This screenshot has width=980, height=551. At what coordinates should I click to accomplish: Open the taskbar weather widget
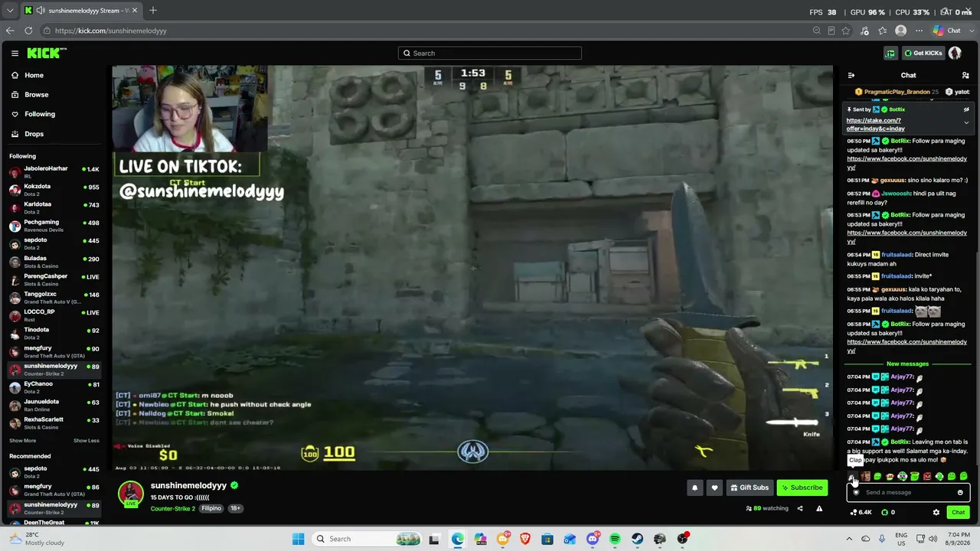[x=37, y=539]
